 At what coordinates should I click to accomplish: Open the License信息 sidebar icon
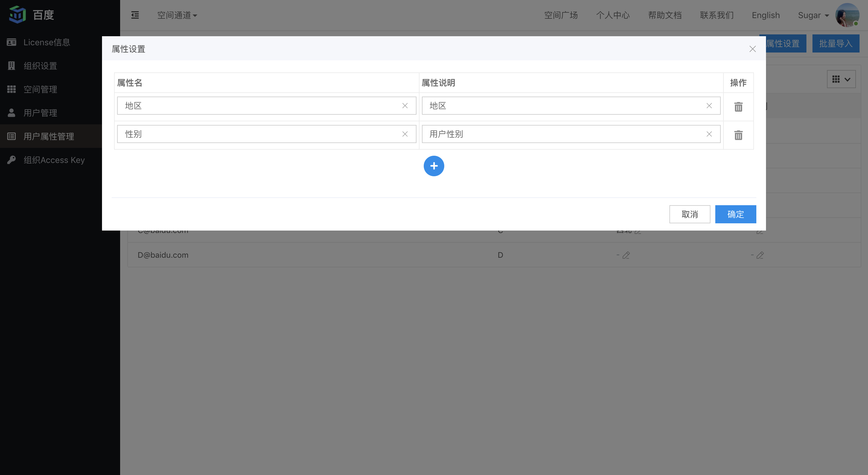point(11,42)
